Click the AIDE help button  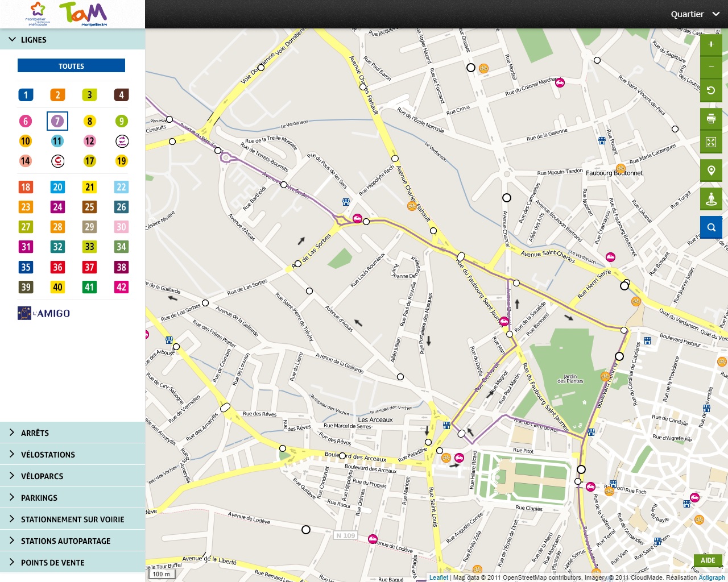708,560
